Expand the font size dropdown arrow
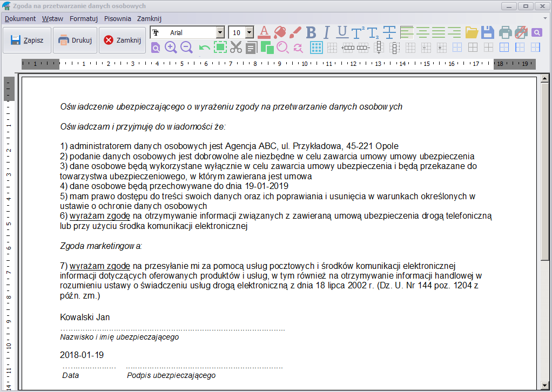This screenshot has height=392, width=552. point(250,33)
